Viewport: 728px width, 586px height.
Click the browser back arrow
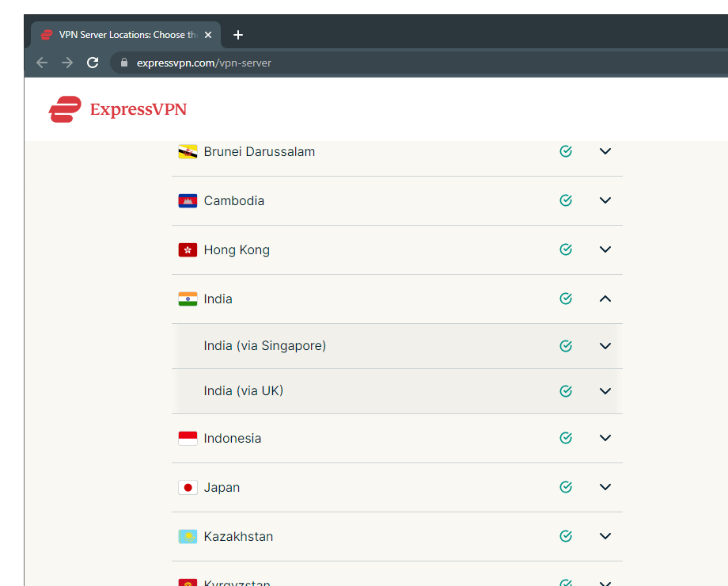pyautogui.click(x=42, y=63)
